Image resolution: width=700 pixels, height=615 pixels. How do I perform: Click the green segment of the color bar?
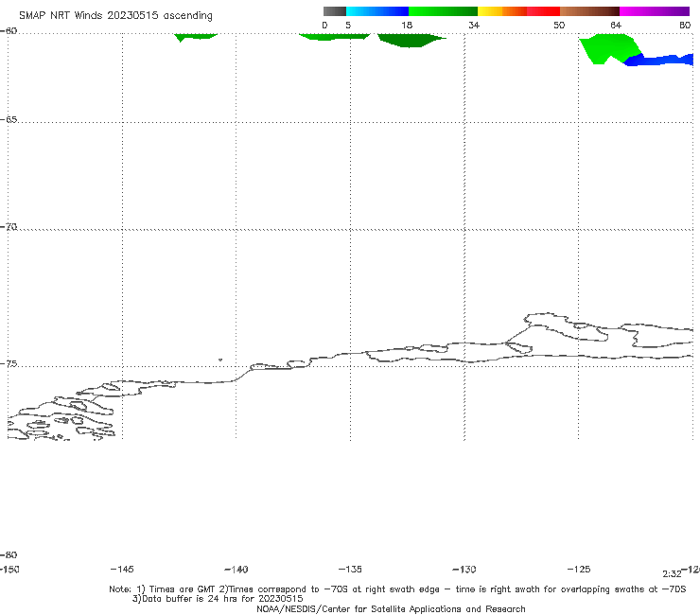tap(443, 11)
